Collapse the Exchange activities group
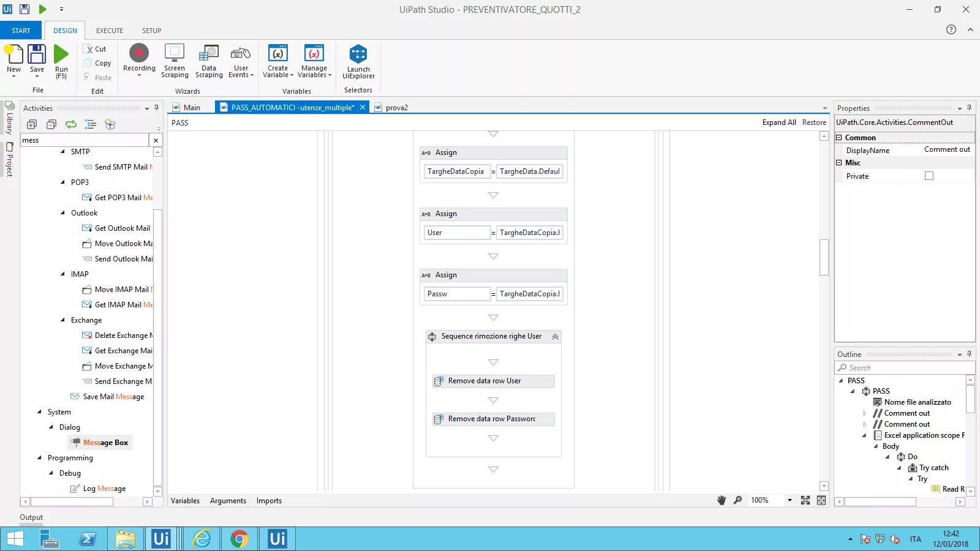Viewport: 980px width, 551px height. click(63, 320)
